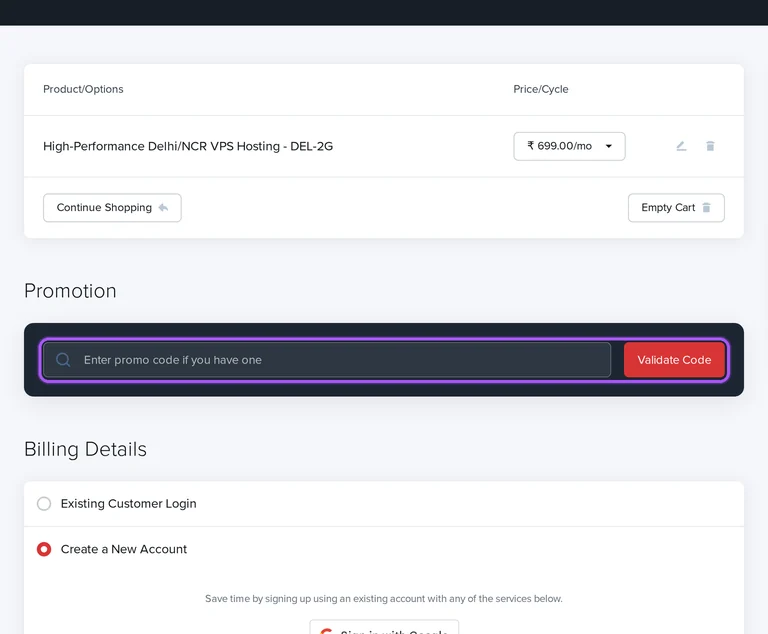This screenshot has height=634, width=768.
Task: Click the Billing Details heading
Action: [86, 449]
